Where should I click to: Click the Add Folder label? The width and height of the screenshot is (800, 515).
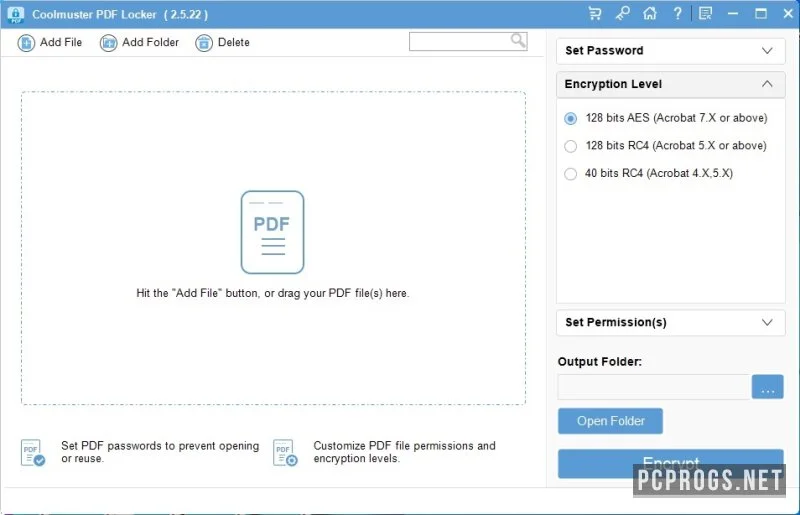click(151, 42)
